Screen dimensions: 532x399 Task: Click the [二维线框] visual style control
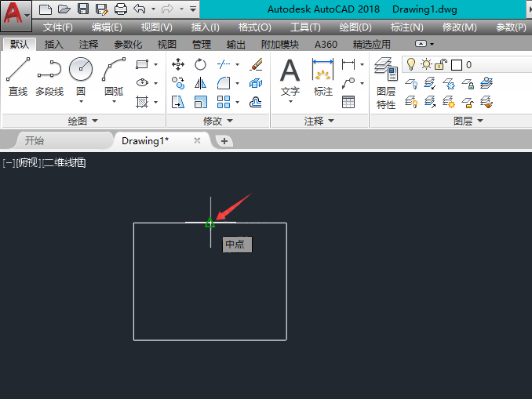pyautogui.click(x=64, y=163)
